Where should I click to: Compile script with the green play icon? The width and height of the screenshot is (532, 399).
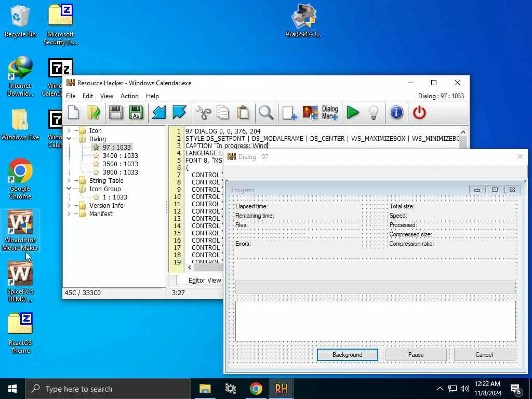(353, 113)
